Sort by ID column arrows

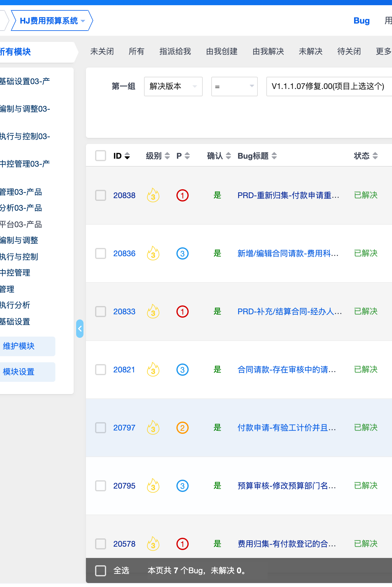tap(127, 156)
